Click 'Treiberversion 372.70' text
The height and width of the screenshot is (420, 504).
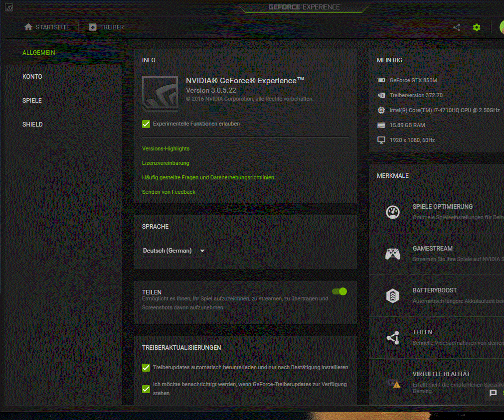pyautogui.click(x=416, y=95)
